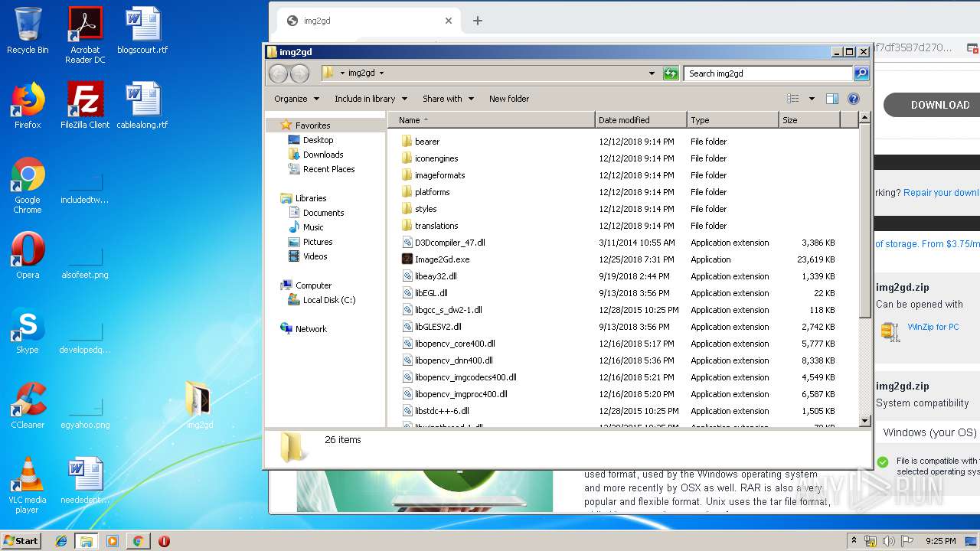980x551 pixels.
Task: Click the Opera taskbar icon
Action: coord(164,541)
